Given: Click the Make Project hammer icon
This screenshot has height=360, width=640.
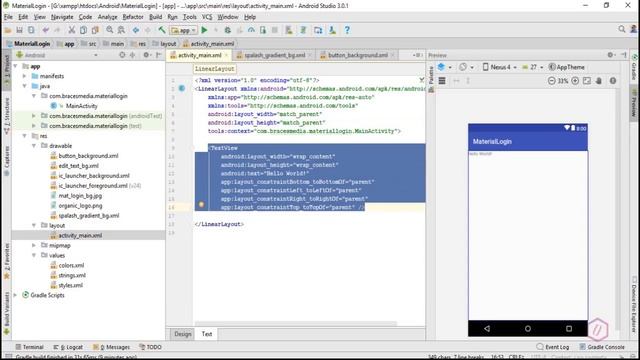Looking at the screenshot, I should [162, 30].
